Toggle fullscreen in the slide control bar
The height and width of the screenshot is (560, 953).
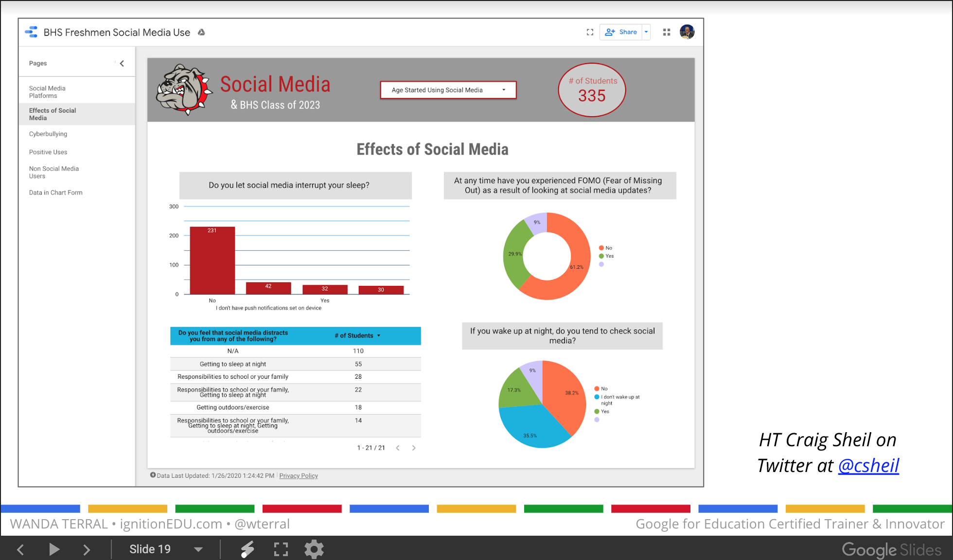tap(281, 549)
